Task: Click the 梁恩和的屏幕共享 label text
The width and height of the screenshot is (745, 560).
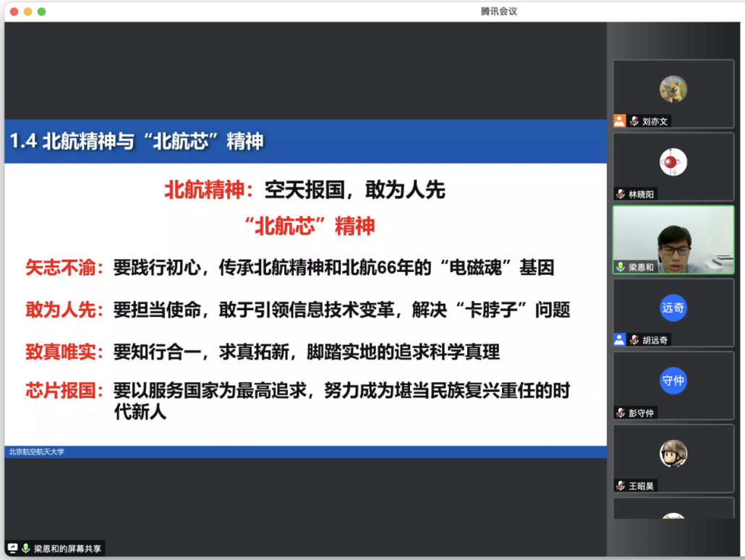Action: [x=67, y=548]
